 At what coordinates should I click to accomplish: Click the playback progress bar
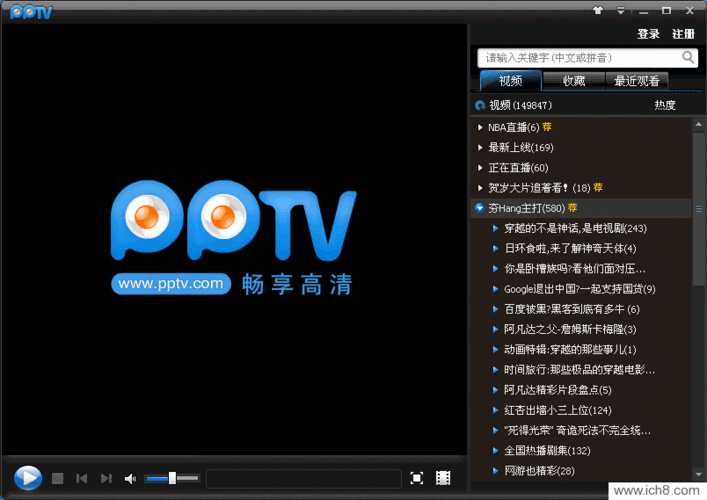303,478
